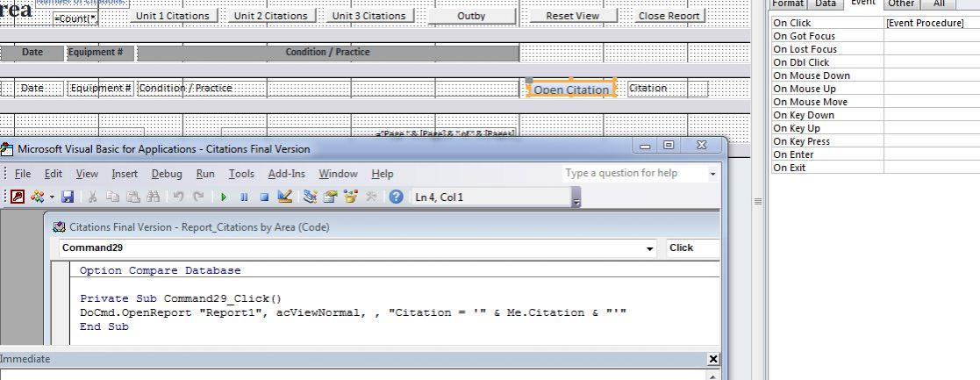Click the On Exit property row
Viewport: 980px width, 380px height.
click(x=876, y=168)
